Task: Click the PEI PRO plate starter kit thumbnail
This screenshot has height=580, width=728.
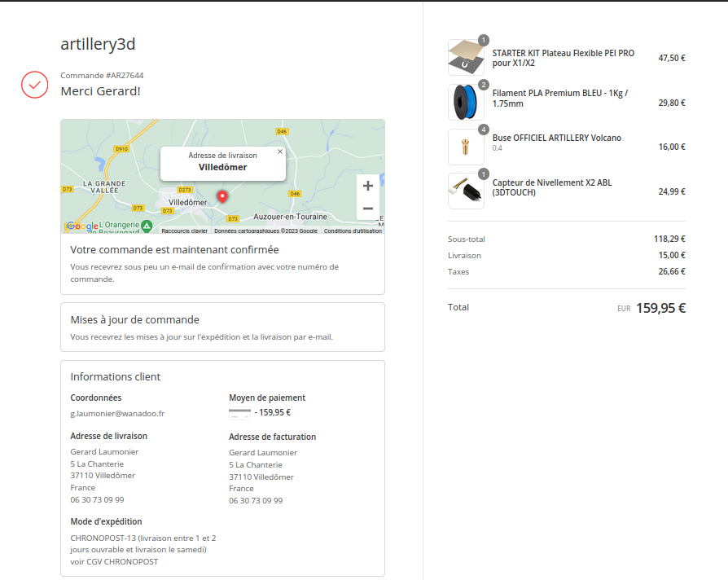Action: point(466,58)
